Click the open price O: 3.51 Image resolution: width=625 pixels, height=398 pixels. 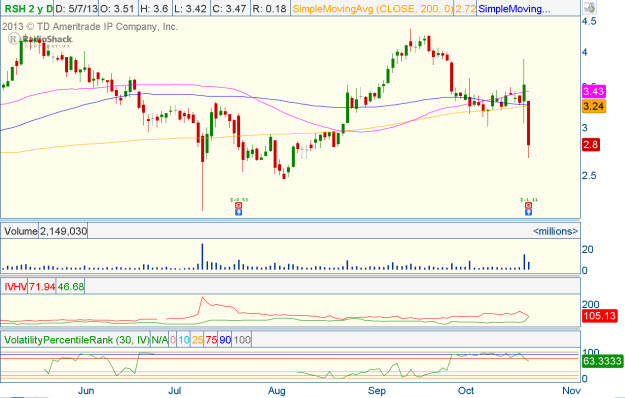coord(118,8)
